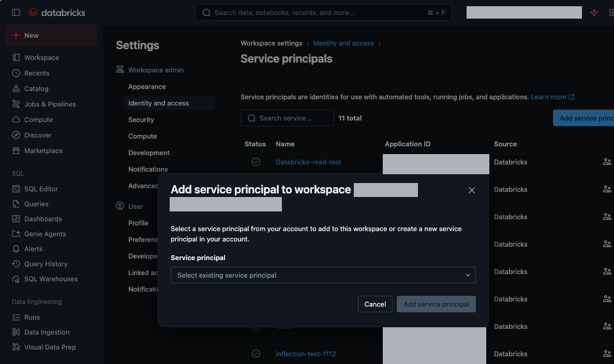Click status check icon for Databricks-read-test
The width and height of the screenshot is (614, 364).
pos(256,162)
